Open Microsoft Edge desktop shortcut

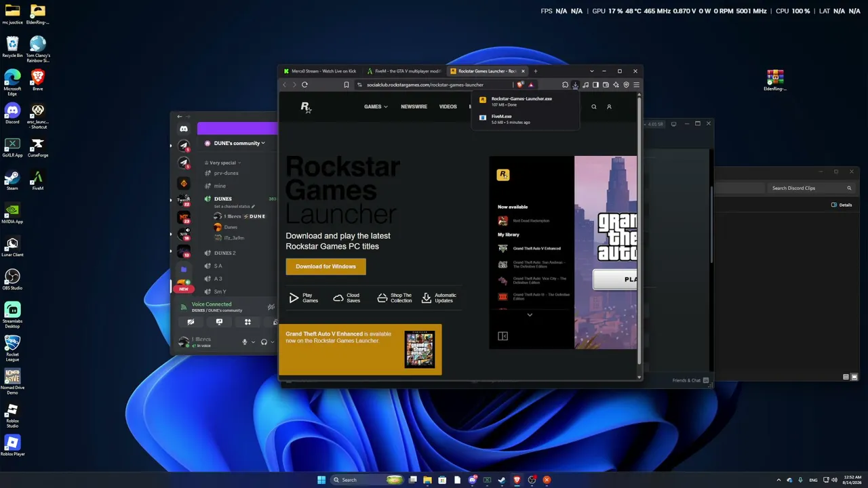point(12,81)
